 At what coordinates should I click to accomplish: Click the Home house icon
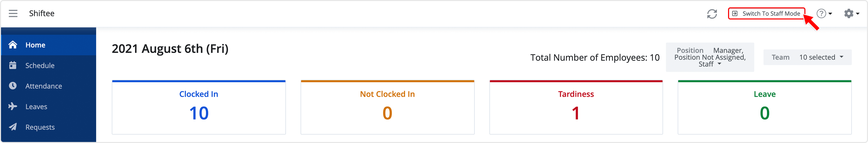pos(13,45)
